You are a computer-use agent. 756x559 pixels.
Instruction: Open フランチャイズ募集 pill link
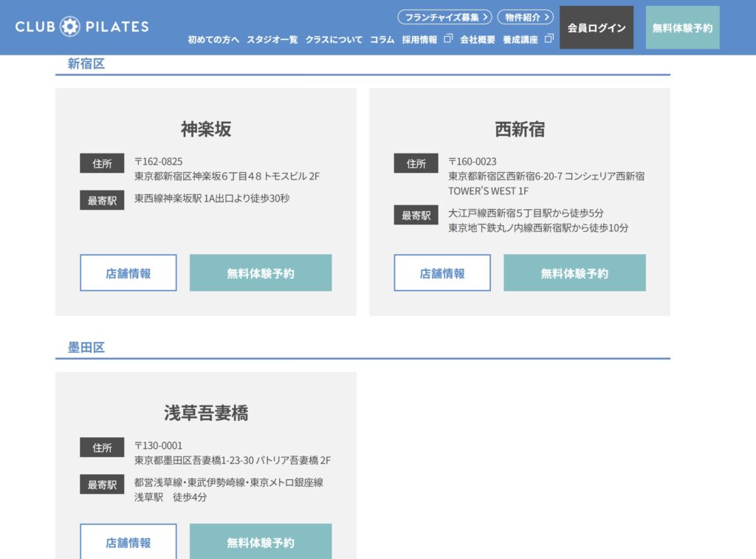click(444, 18)
